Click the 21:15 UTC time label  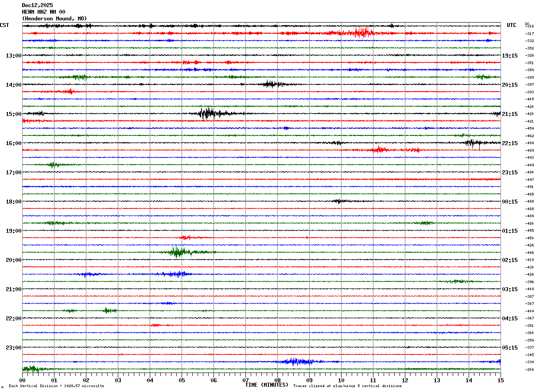(510, 114)
